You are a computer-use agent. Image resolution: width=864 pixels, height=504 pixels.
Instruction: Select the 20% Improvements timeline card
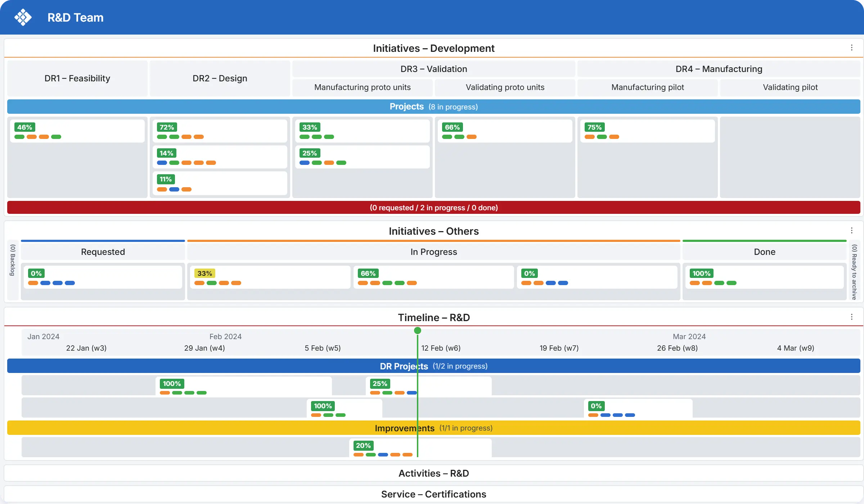click(420, 448)
